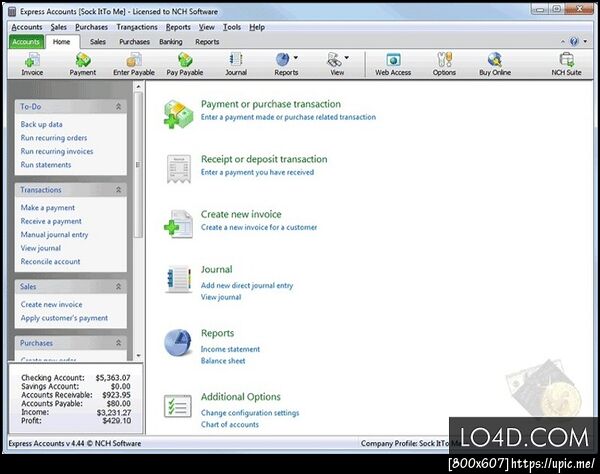Collapse ribbon with the small up chevron
Image resolution: width=600 pixels, height=474 pixels.
click(562, 42)
